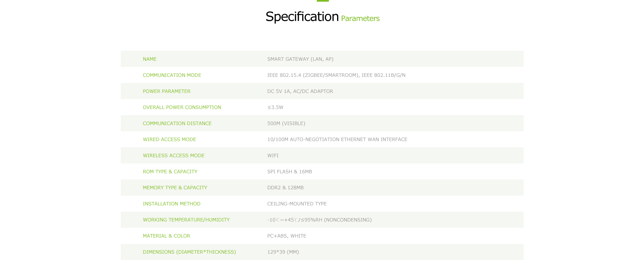The image size is (644, 260).
Task: Click the WIFI value text
Action: (x=273, y=156)
